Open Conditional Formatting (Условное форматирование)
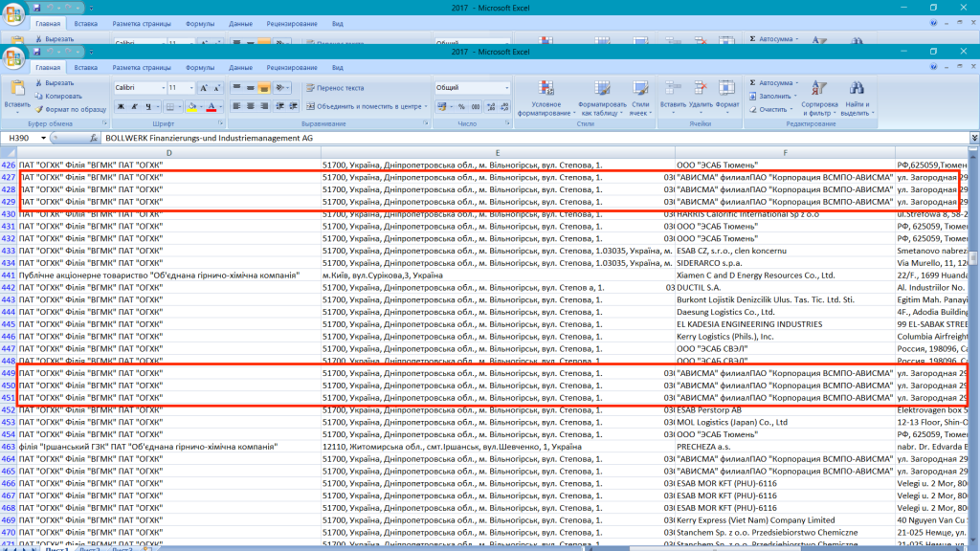Viewport: 980px width, 551px height. tap(546, 88)
